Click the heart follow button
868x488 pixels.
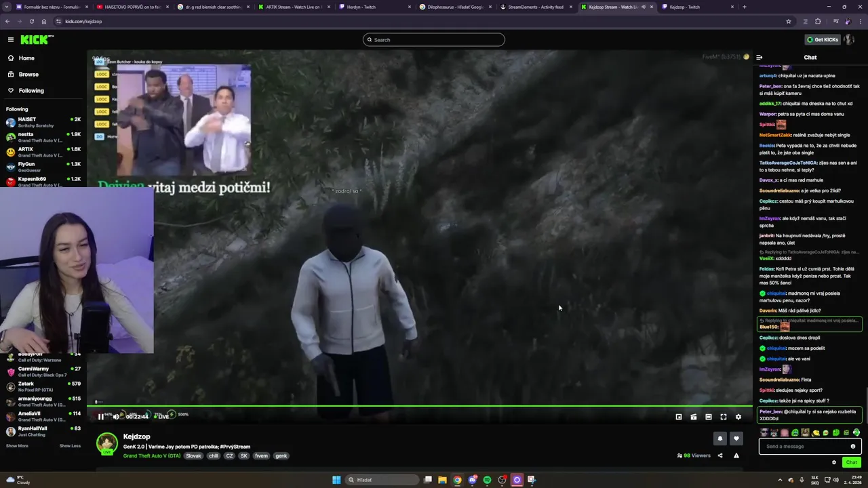[736, 439]
